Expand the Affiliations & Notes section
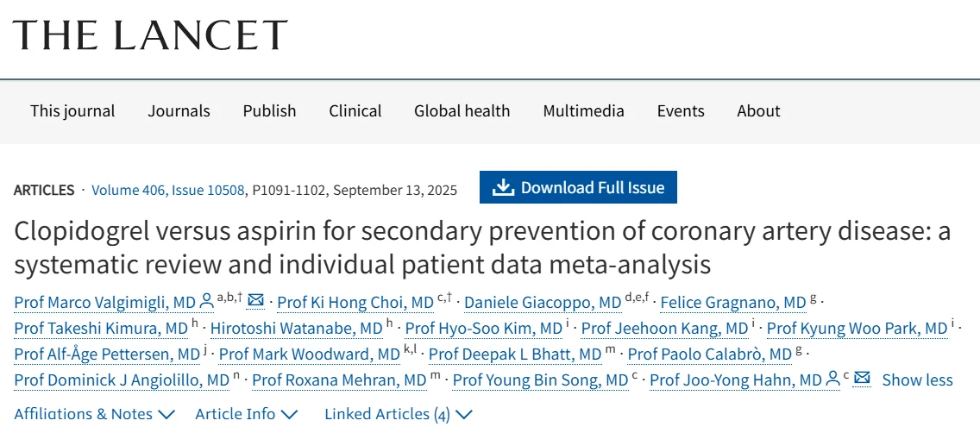980x433 pixels. pos(94,414)
